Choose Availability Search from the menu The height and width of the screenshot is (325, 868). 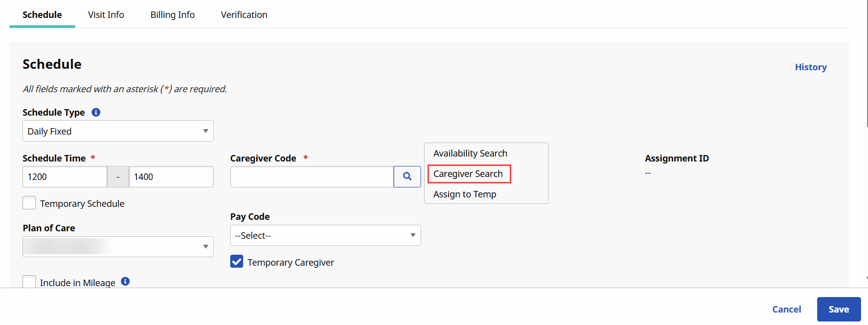(x=470, y=154)
